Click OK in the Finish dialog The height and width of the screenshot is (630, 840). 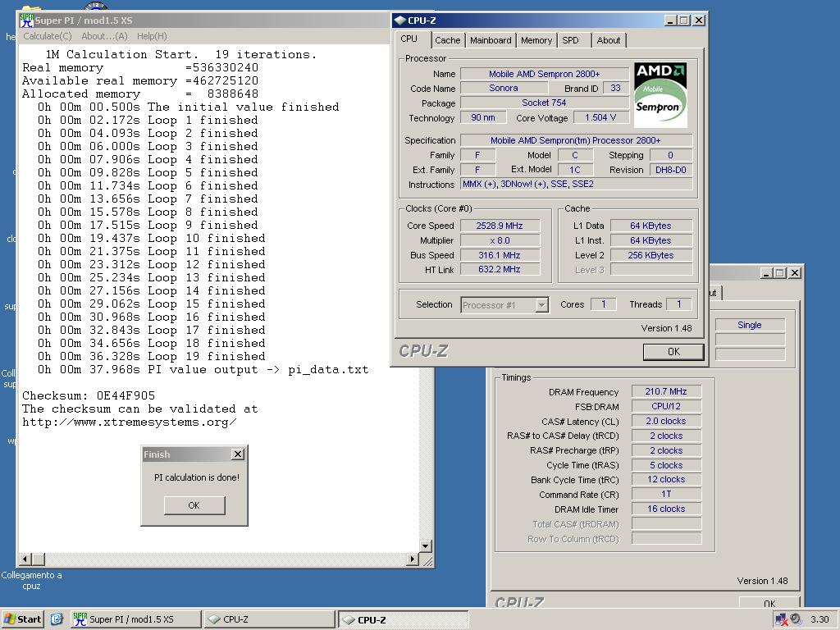point(194,505)
